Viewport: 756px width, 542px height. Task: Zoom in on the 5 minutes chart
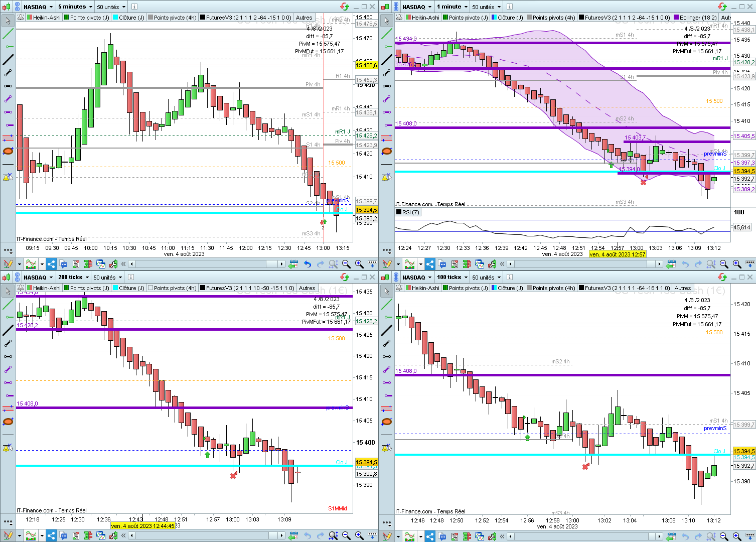(x=359, y=264)
